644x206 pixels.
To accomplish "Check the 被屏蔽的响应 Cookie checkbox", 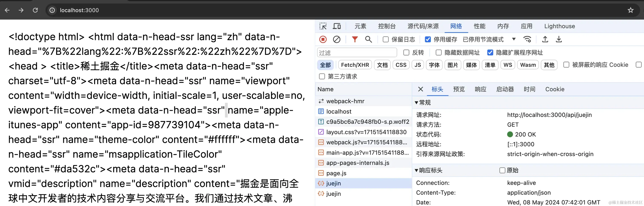I will pos(566,65).
